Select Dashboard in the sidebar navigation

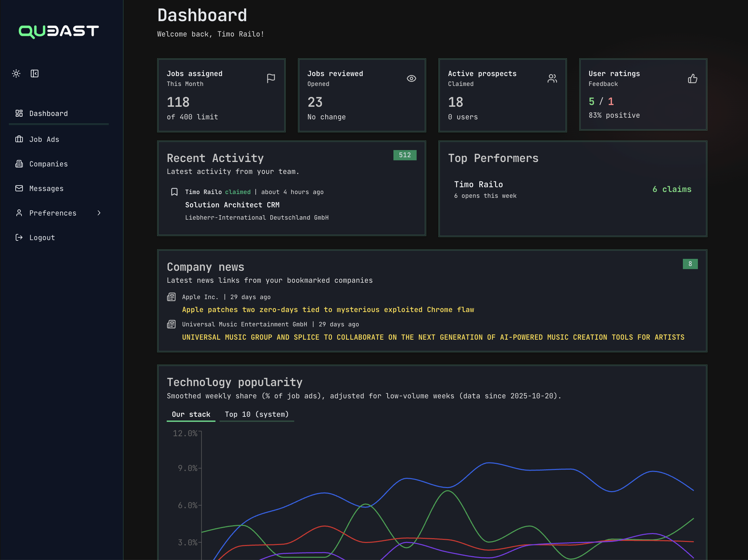48,113
